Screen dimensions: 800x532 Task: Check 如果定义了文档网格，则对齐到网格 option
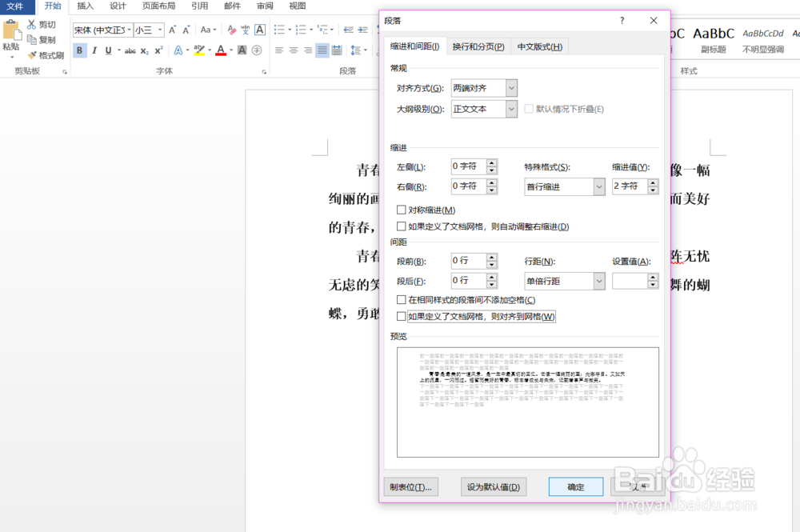pos(402,316)
